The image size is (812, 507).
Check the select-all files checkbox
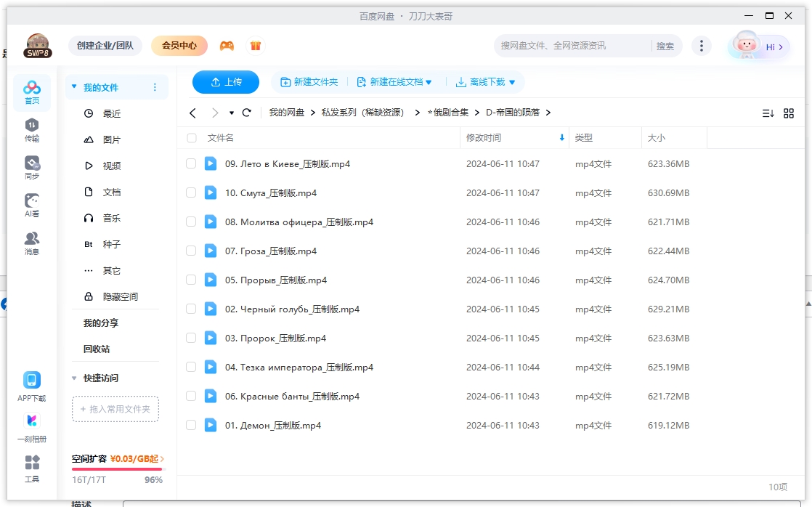(x=191, y=137)
